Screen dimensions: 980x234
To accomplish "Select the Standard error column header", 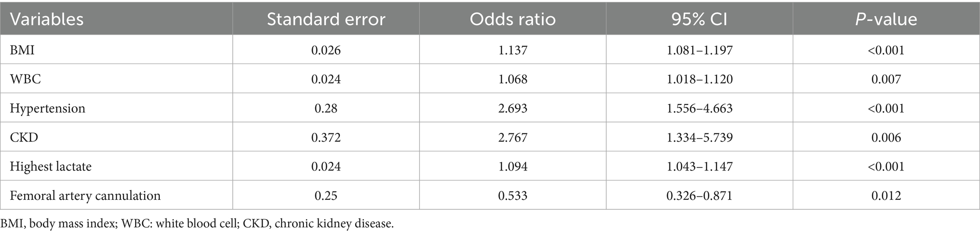I will [x=326, y=19].
